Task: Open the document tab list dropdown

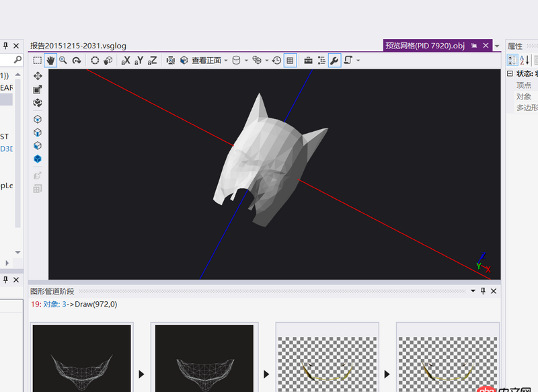Action: (x=497, y=46)
